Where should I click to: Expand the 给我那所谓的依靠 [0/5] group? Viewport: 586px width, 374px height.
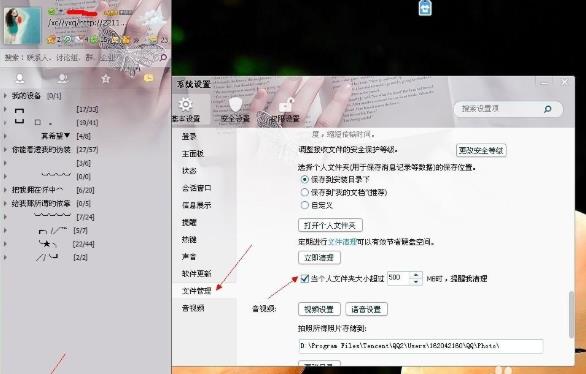click(x=5, y=203)
